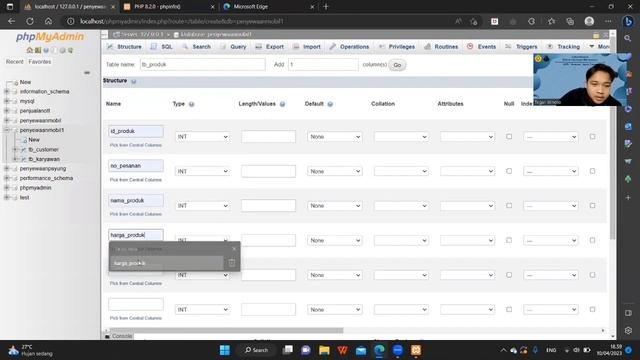Click Length/Values help icon
Screen dimensions: 640x360
(282, 104)
